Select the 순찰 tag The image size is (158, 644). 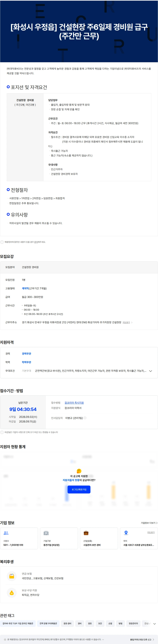(x=110, y=624)
